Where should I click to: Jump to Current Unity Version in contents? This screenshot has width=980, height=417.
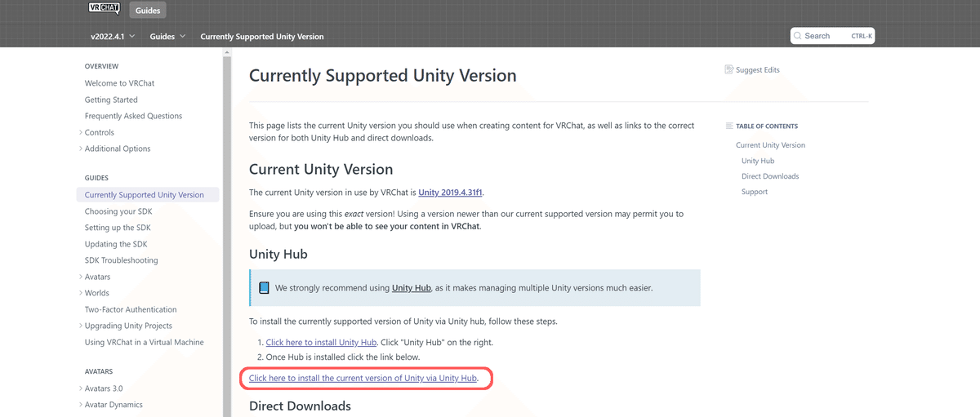[x=770, y=145]
